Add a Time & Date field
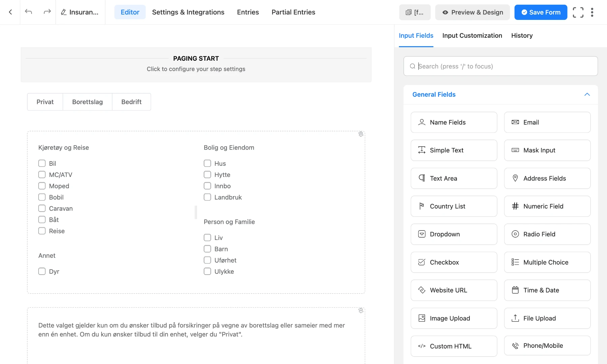 [547, 290]
